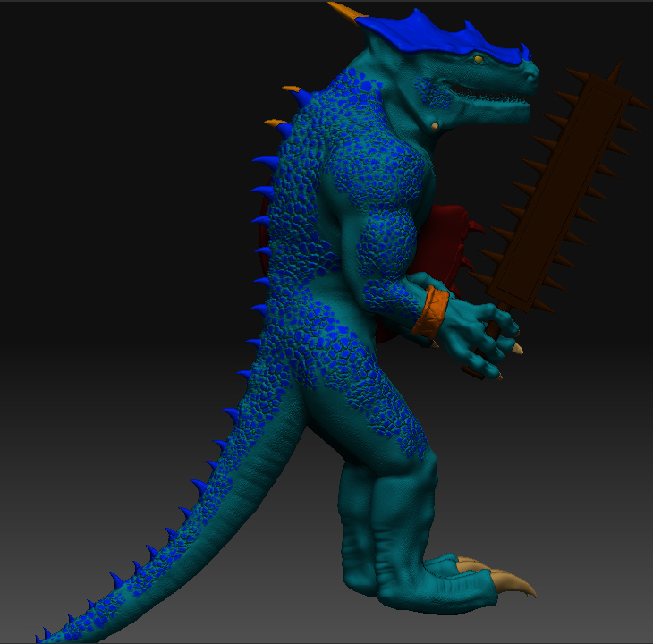Click the small tusk under the jaw
Screen dimensions: 653x644
(x=435, y=125)
